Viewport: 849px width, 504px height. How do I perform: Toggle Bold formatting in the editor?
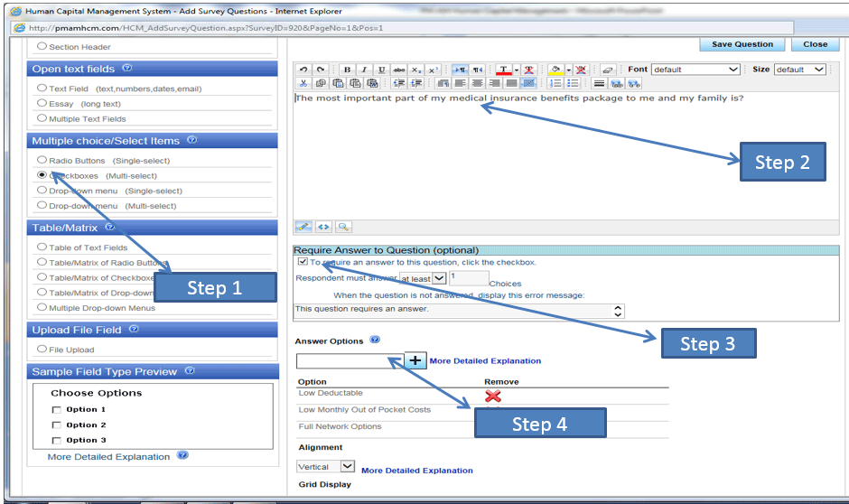point(347,70)
